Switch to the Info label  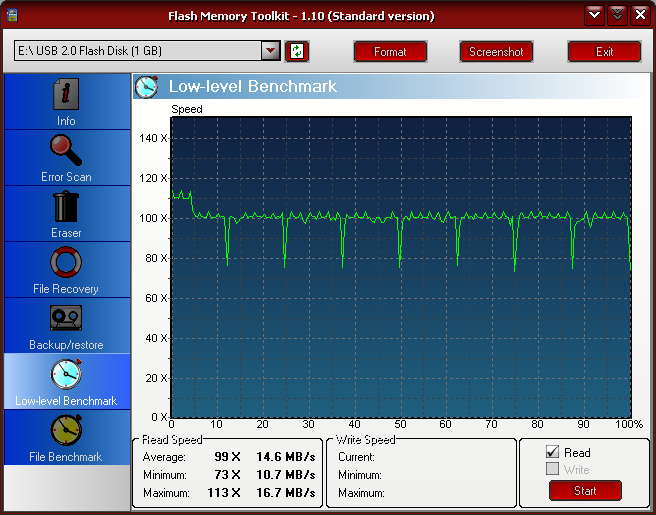coord(66,121)
